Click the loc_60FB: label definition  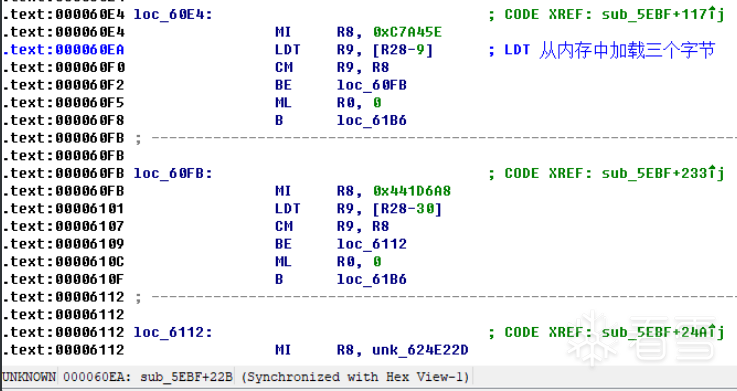pos(173,173)
